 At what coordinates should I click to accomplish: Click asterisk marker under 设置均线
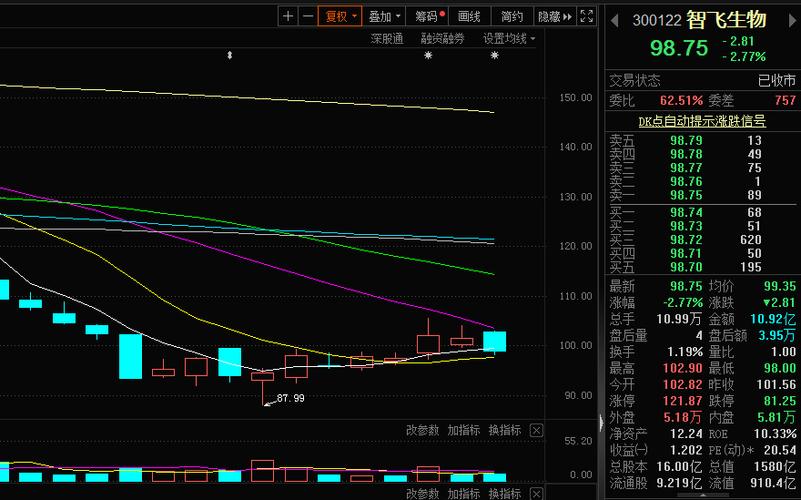click(494, 55)
